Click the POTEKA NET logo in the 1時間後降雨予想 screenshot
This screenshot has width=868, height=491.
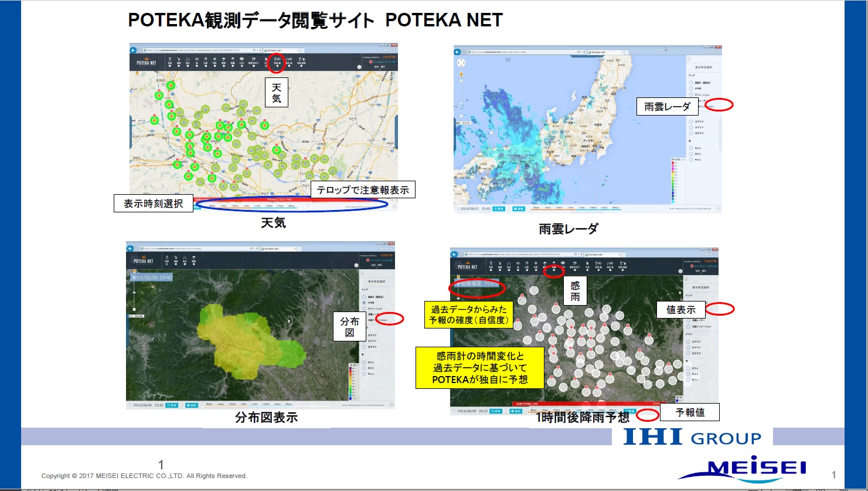point(468,267)
